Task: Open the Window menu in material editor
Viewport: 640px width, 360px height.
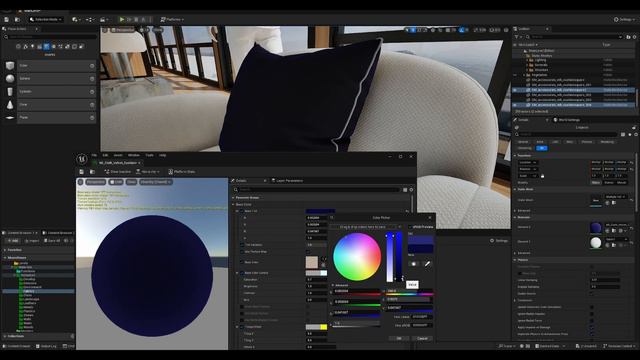Action: click(133, 155)
